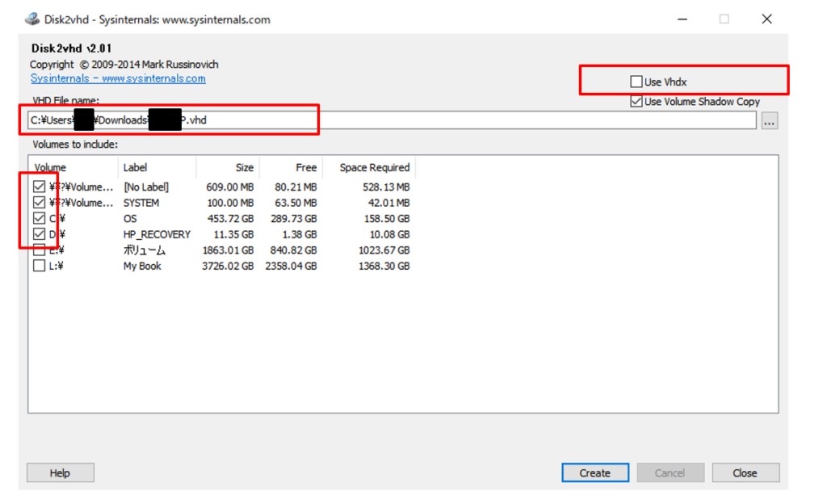Viewport: 827px width, 504px height.
Task: Uncheck the [No Label] volume checkbox
Action: click(39, 187)
